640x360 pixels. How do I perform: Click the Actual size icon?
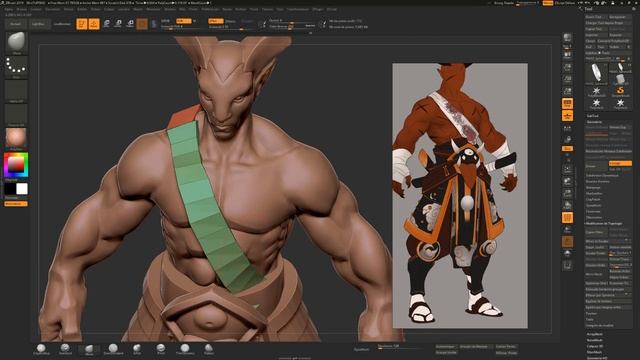point(567,79)
